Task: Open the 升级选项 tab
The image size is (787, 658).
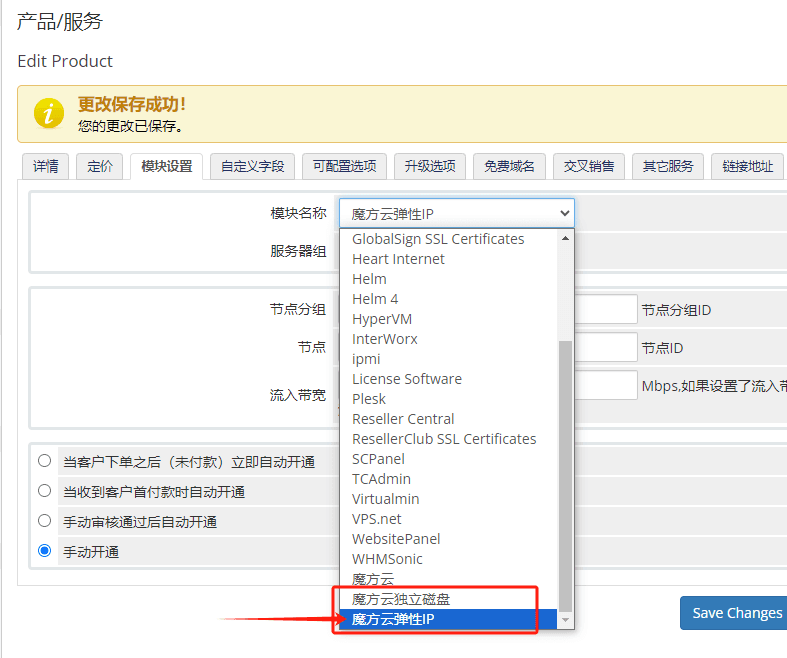Action: [x=430, y=166]
